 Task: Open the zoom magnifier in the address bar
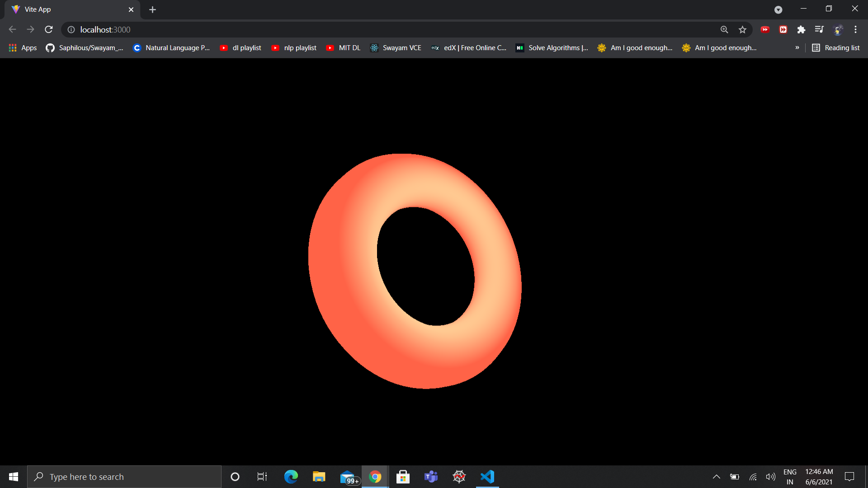(724, 29)
